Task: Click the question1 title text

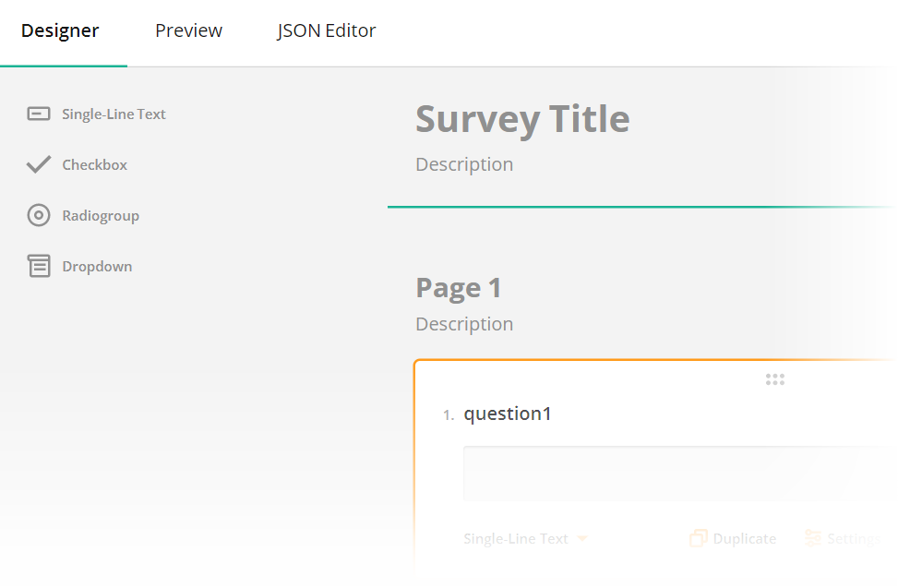Action: 509,414
